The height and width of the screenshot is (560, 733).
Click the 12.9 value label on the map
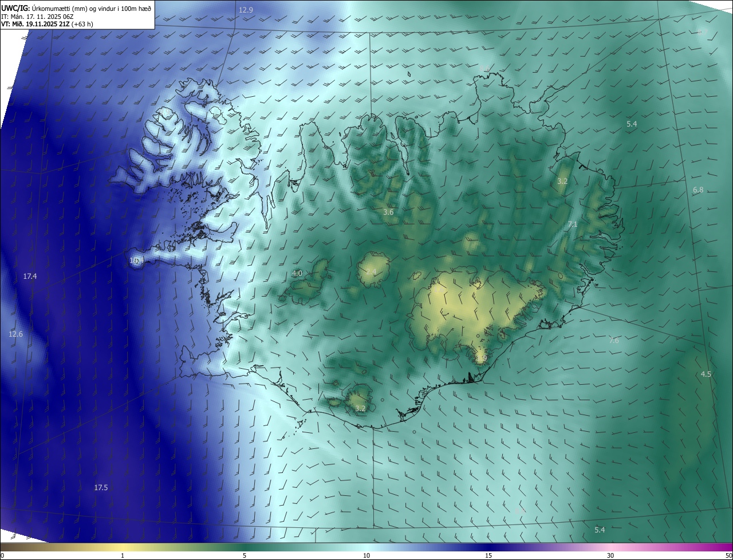pos(246,10)
